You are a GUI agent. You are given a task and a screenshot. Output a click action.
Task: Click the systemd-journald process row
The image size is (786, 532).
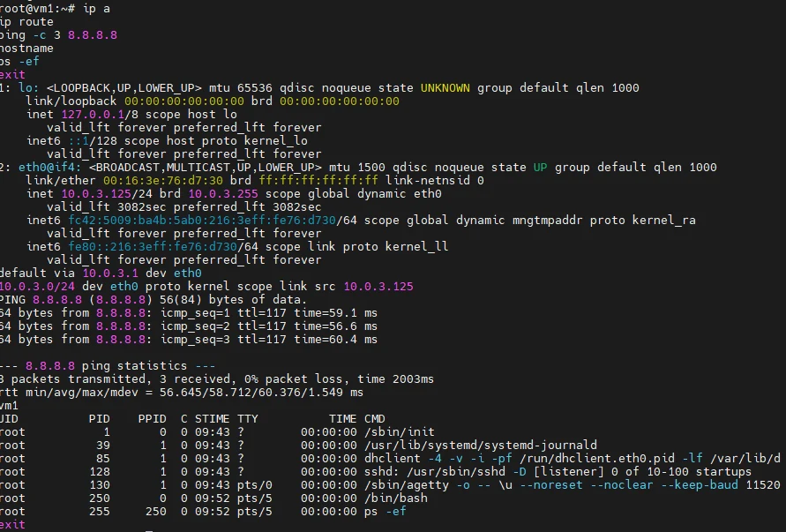click(x=298, y=446)
